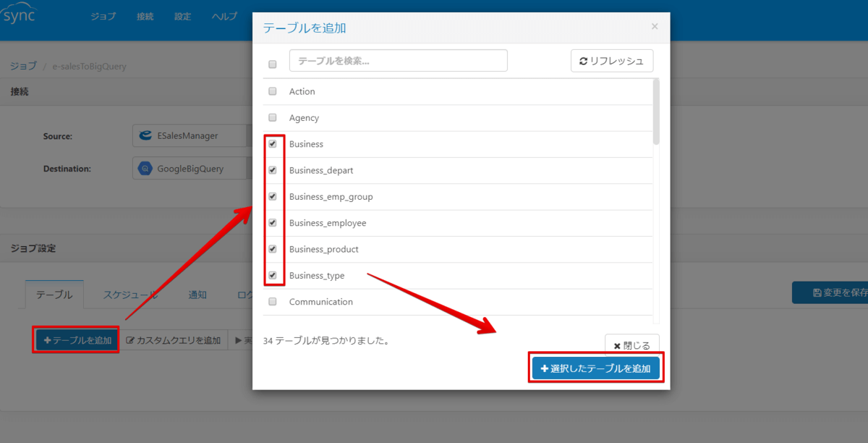Image resolution: width=868 pixels, height=443 pixels.
Task: Click the table search input field
Action: tap(399, 61)
